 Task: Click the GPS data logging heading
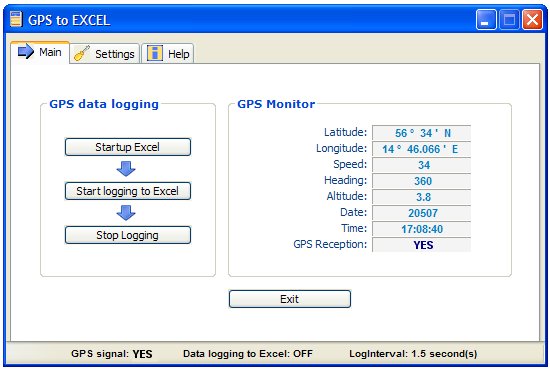point(104,104)
